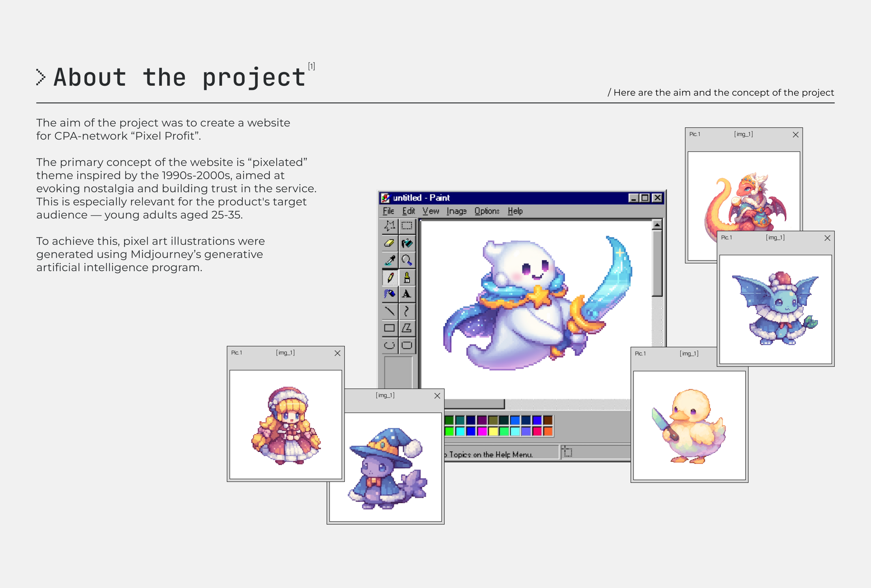The height and width of the screenshot is (588, 871).
Task: Pick the Eyedropper color picker tool
Action: tap(390, 260)
